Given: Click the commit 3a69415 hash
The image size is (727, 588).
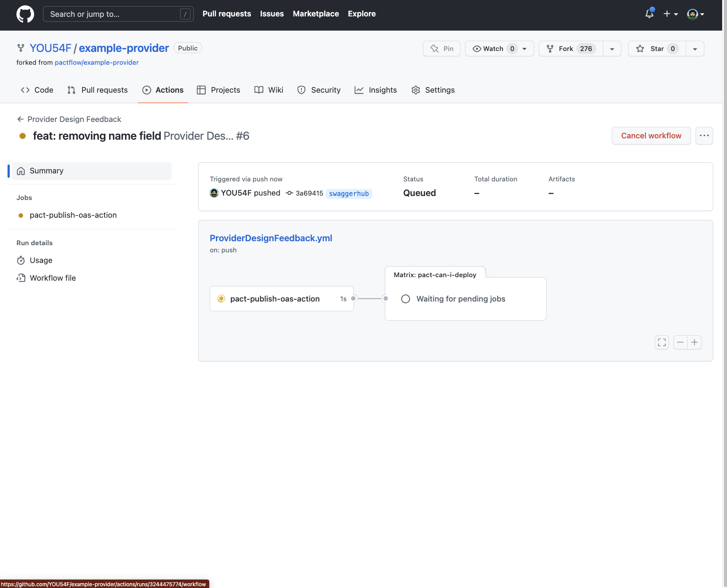Looking at the screenshot, I should pyautogui.click(x=309, y=193).
